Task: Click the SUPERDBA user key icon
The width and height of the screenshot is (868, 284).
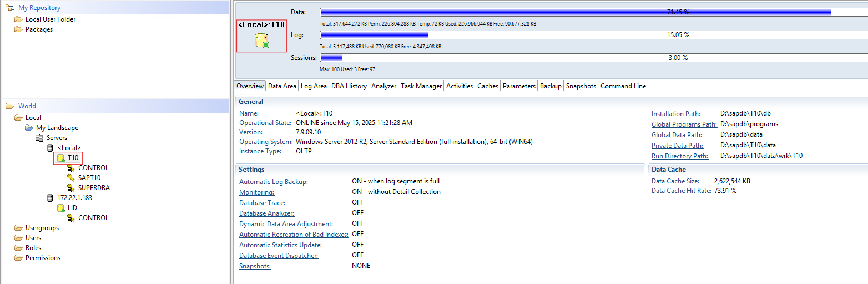Action: point(72,188)
